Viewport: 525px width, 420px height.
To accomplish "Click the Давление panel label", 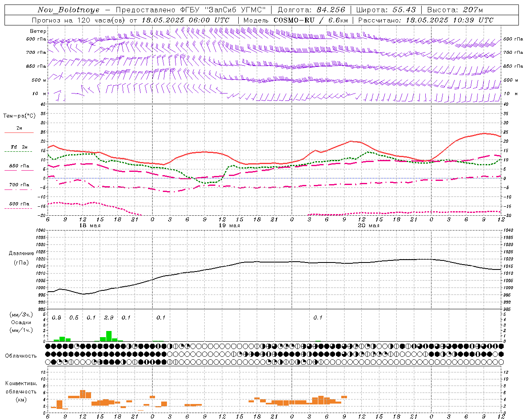I will (x=21, y=253).
